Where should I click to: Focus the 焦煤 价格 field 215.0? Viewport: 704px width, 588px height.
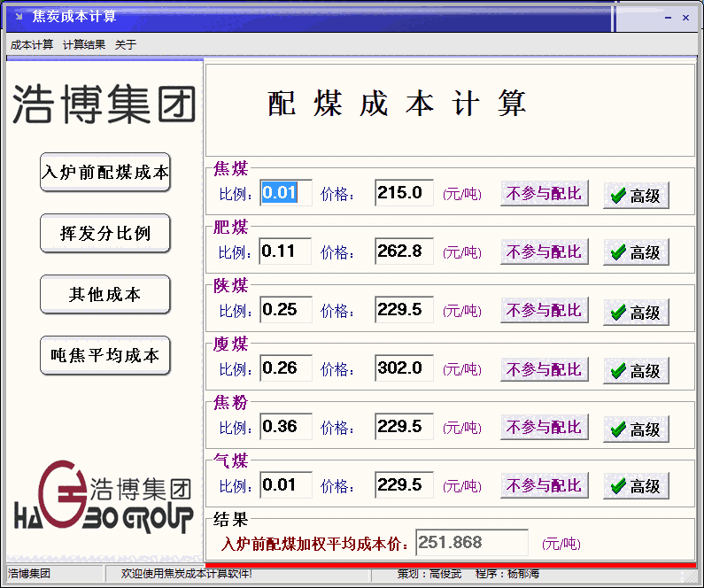click(404, 193)
